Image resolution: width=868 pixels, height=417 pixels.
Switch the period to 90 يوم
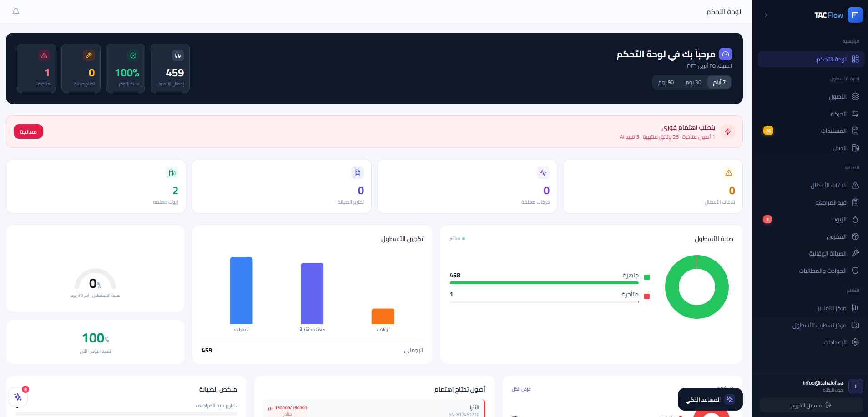[666, 82]
